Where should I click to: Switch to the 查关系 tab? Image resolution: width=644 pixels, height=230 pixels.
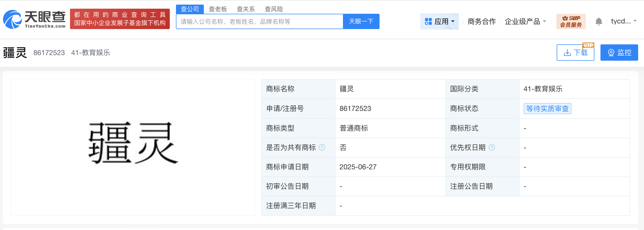[246, 9]
